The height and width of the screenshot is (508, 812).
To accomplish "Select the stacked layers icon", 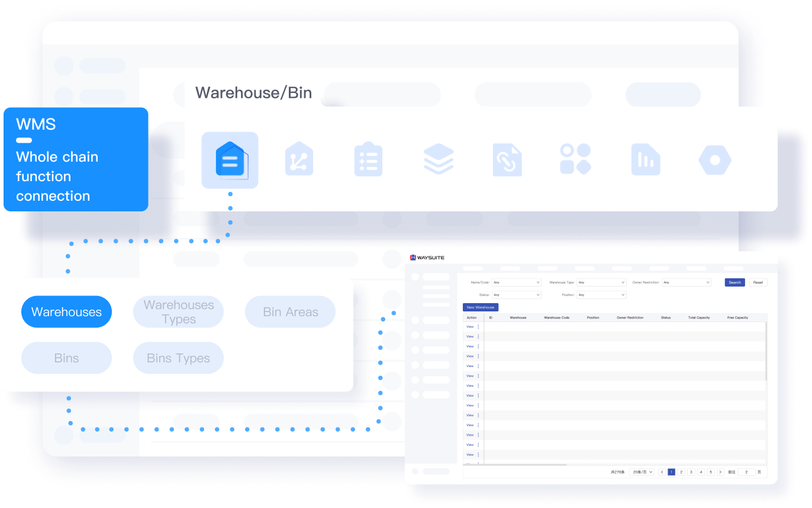I will 439,160.
